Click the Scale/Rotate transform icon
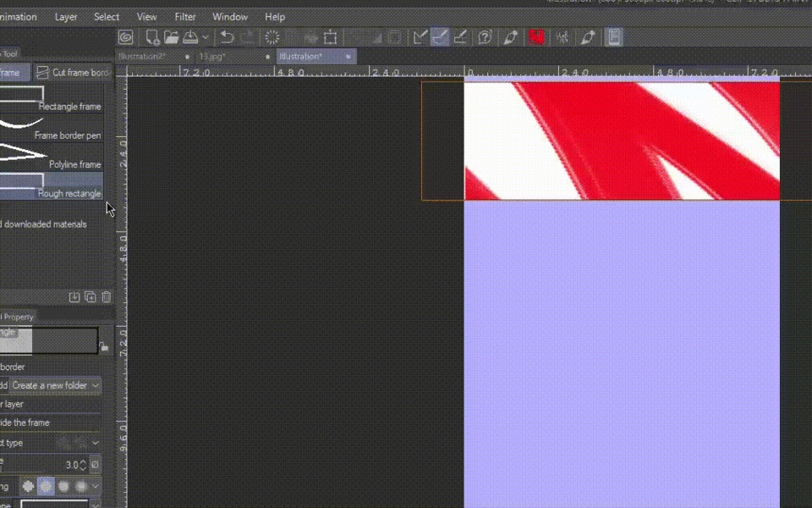Screen dimensions: 812x508 click(331, 37)
